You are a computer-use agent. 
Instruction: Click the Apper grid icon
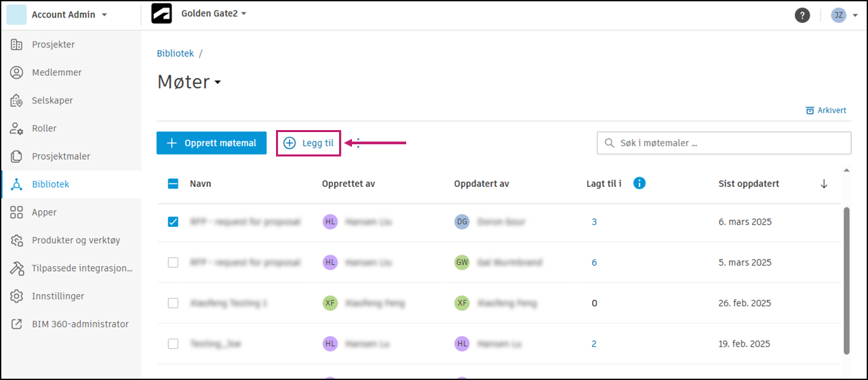click(17, 212)
